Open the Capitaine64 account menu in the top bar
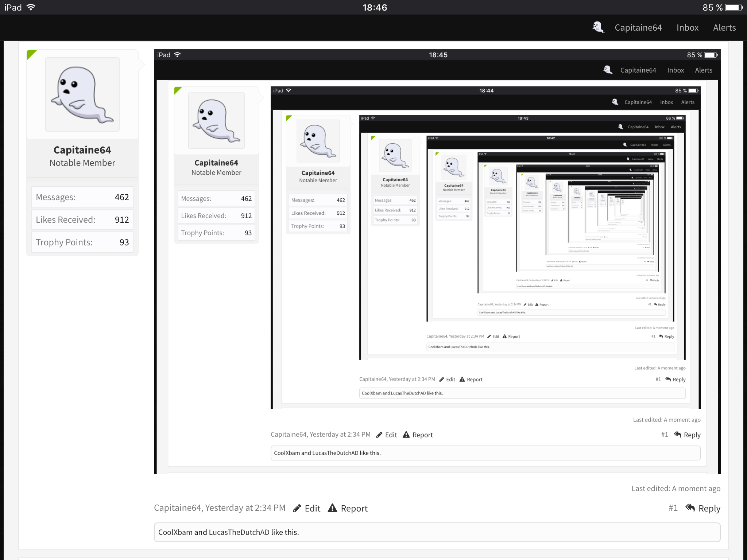Screen dimensions: 747x560 (638, 28)
